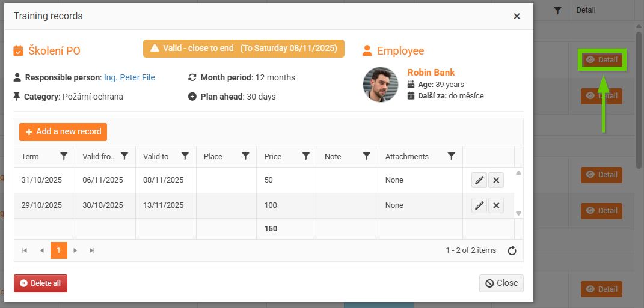
Task: Edit the 31/10/2025 record with pencil icon
Action: [479, 180]
